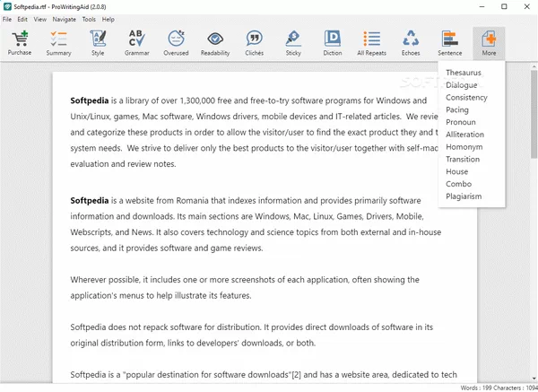Choose the Consistency check
The width and height of the screenshot is (538, 392).
pyautogui.click(x=466, y=98)
